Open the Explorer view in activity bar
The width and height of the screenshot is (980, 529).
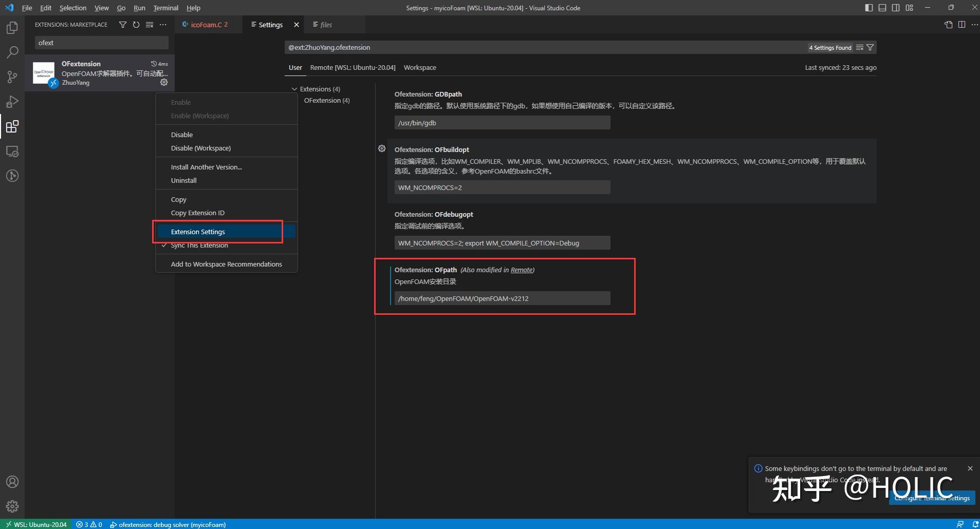coord(12,28)
